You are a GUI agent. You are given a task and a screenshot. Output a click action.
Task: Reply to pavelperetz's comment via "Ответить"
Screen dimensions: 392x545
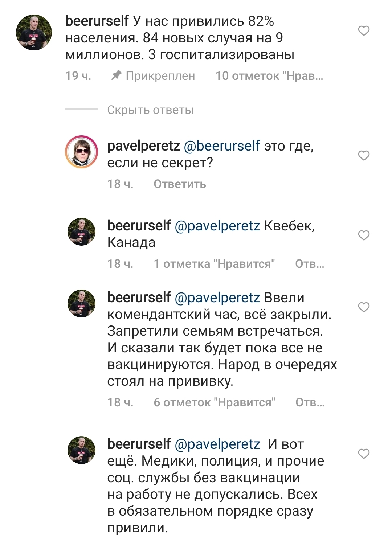click(x=180, y=184)
